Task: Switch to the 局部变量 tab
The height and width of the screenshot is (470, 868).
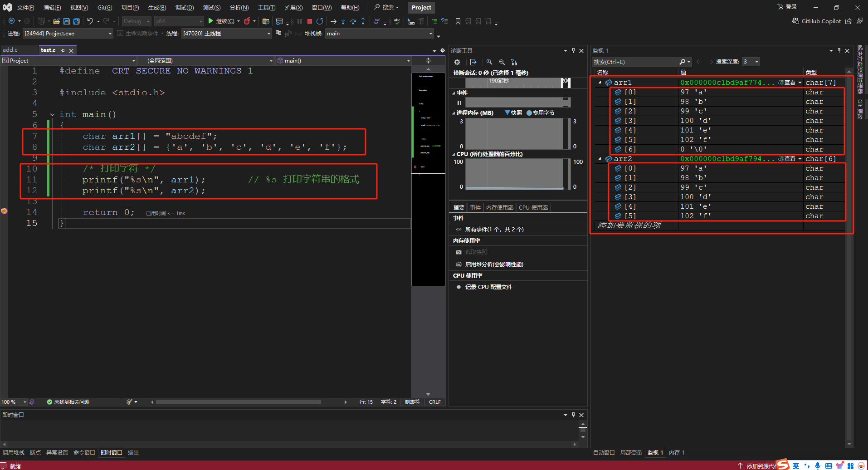Action: pyautogui.click(x=631, y=453)
